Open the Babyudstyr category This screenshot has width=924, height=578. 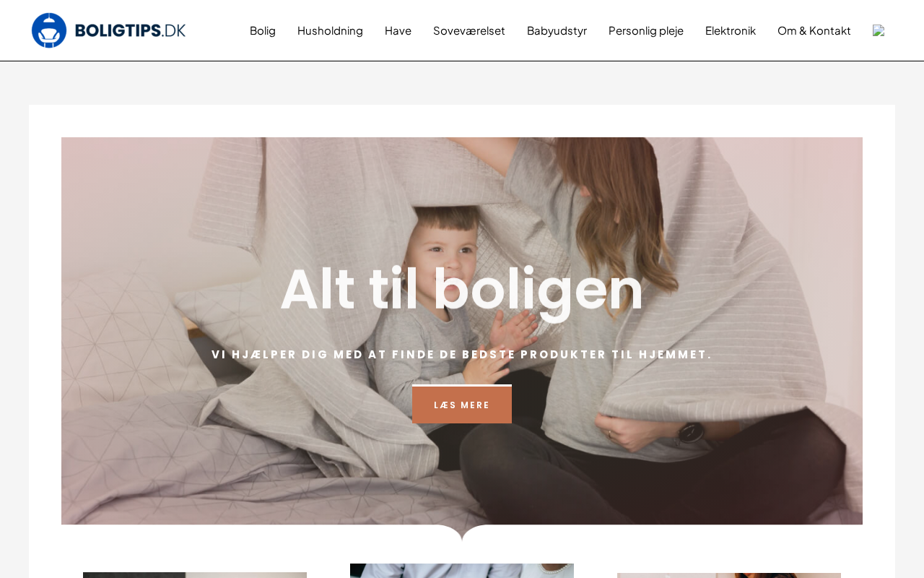point(557,30)
